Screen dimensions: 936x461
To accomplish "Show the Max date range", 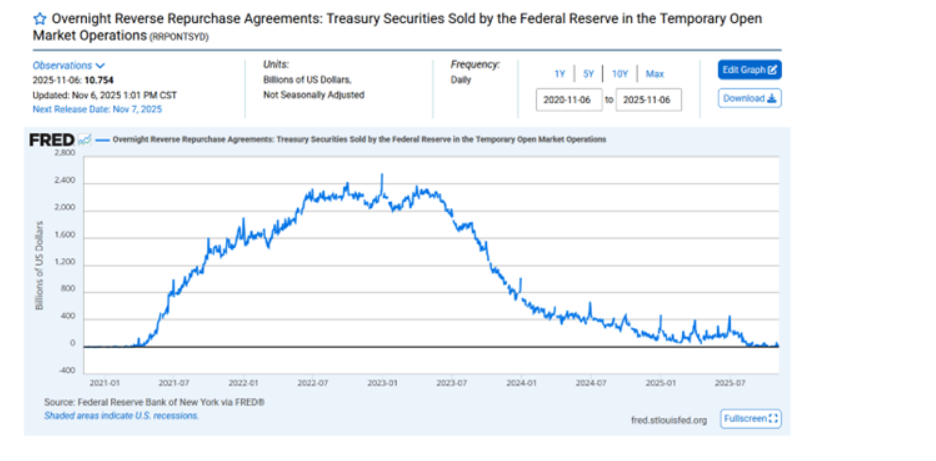I will pyautogui.click(x=654, y=74).
